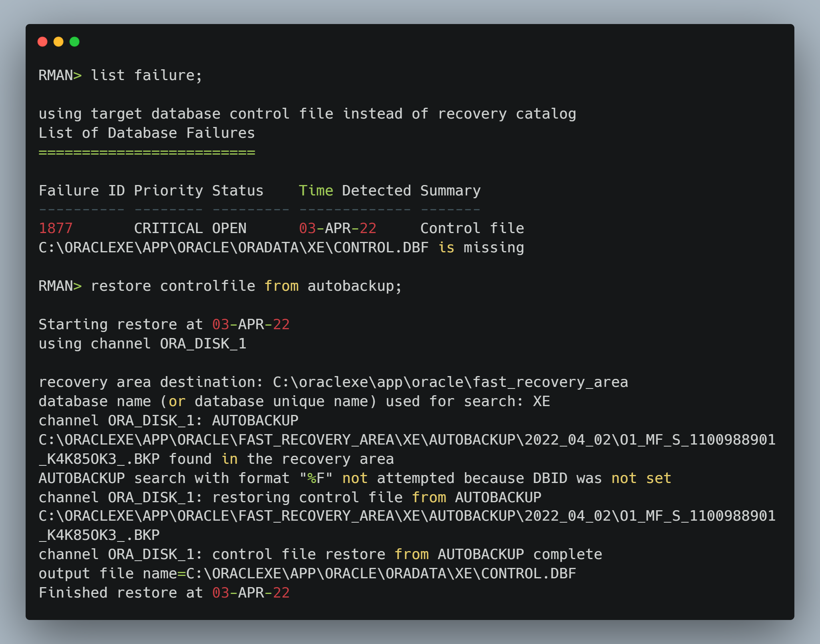Click 'output file name=' CONTROL.DBF line
Screen dimensions: 820x644
point(307,574)
